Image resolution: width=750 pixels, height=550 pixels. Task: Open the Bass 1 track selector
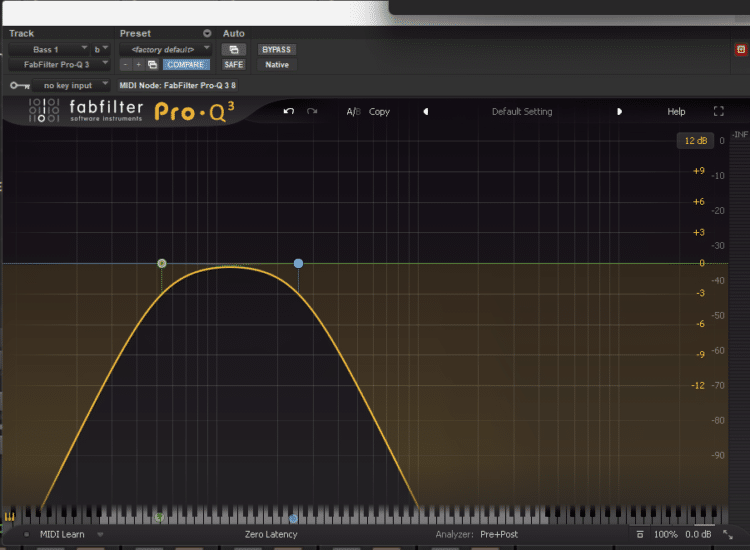49,49
